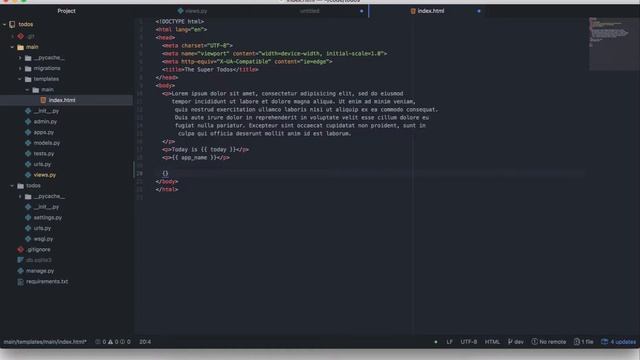This screenshot has height=360, width=640.
Task: Open manage.py from the tree
Action: pos(40,271)
